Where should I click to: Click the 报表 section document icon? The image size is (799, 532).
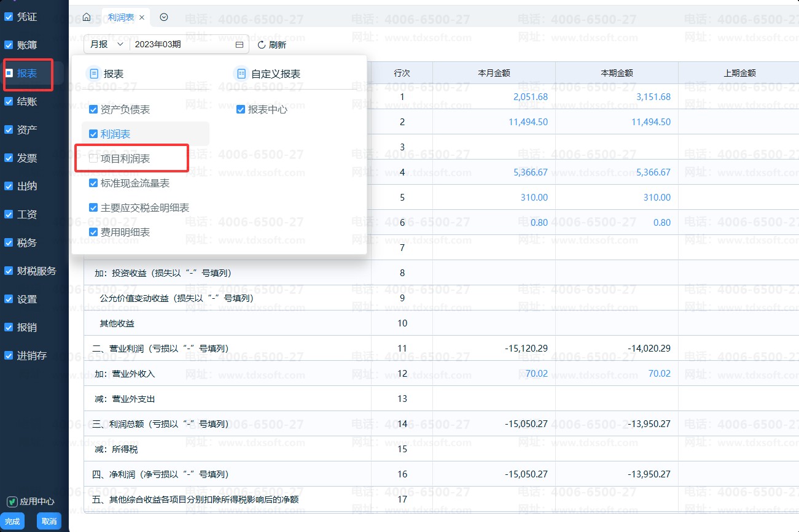[94, 74]
